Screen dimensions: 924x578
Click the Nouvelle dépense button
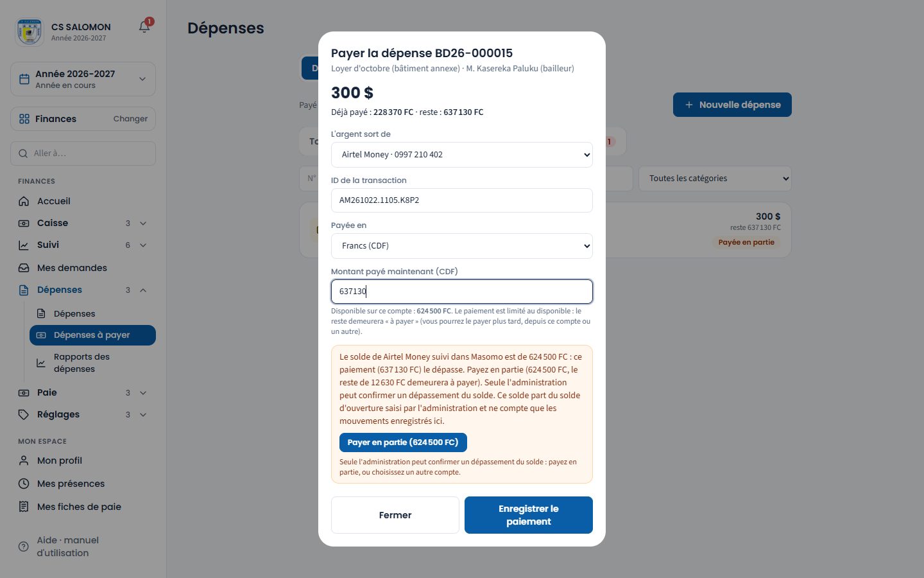click(x=732, y=105)
